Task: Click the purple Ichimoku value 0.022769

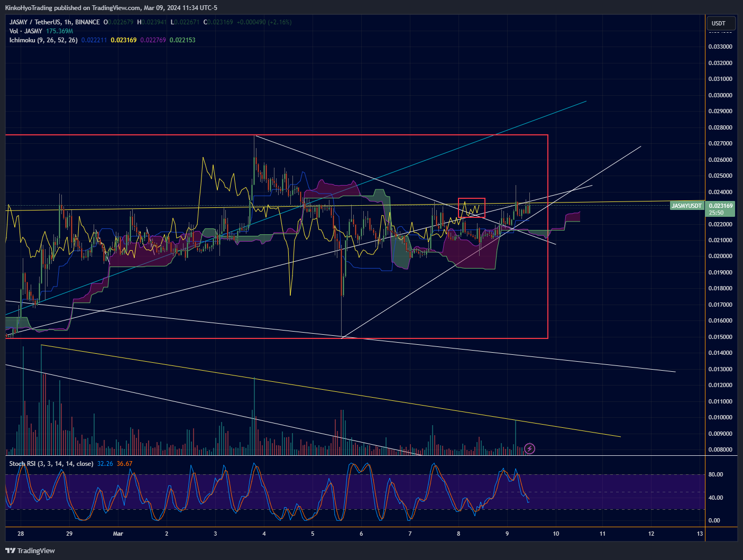Action: [153, 40]
